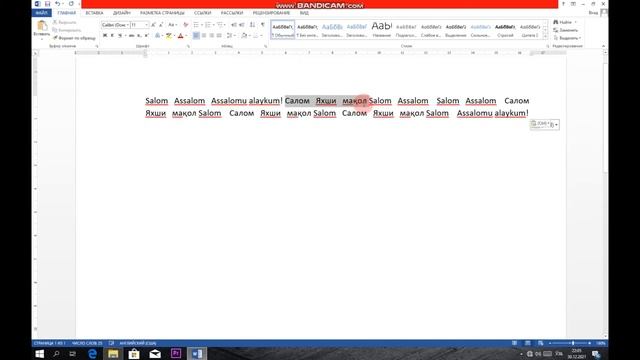The height and width of the screenshot is (360, 640).
Task: Toggle show paragraph marks (¶)
Action: [263, 25]
